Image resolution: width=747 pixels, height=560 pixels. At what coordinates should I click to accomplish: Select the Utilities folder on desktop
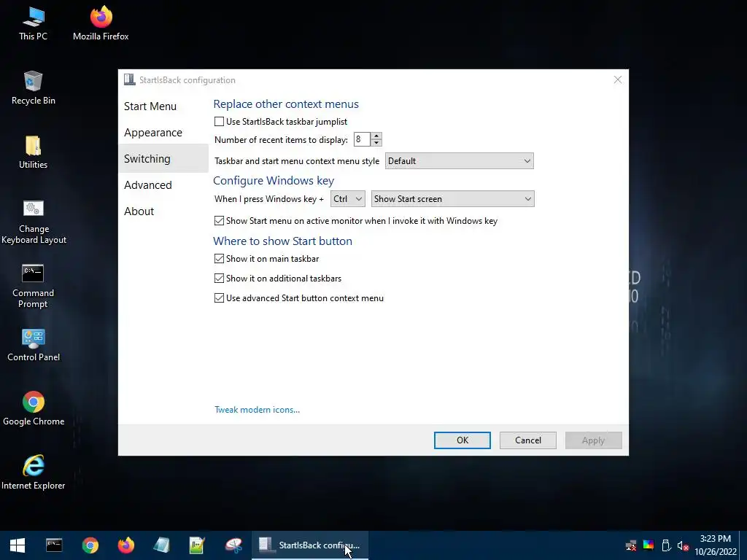pos(33,152)
